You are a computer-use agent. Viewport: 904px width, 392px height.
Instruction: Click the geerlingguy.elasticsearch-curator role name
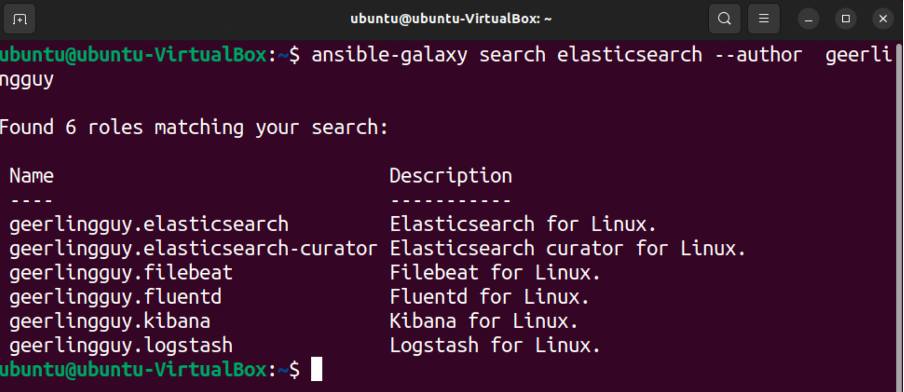click(193, 249)
